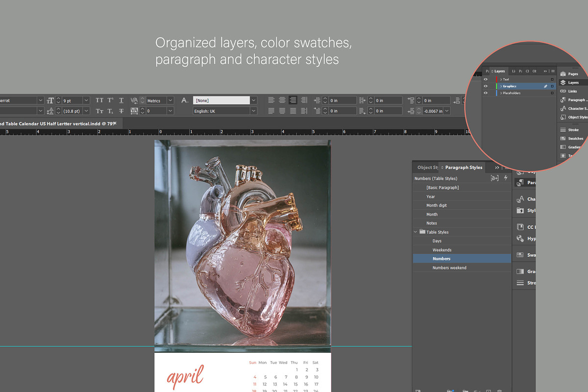Viewport: 588px width, 392px height.
Task: Click the Small Caps button
Action: click(99, 111)
